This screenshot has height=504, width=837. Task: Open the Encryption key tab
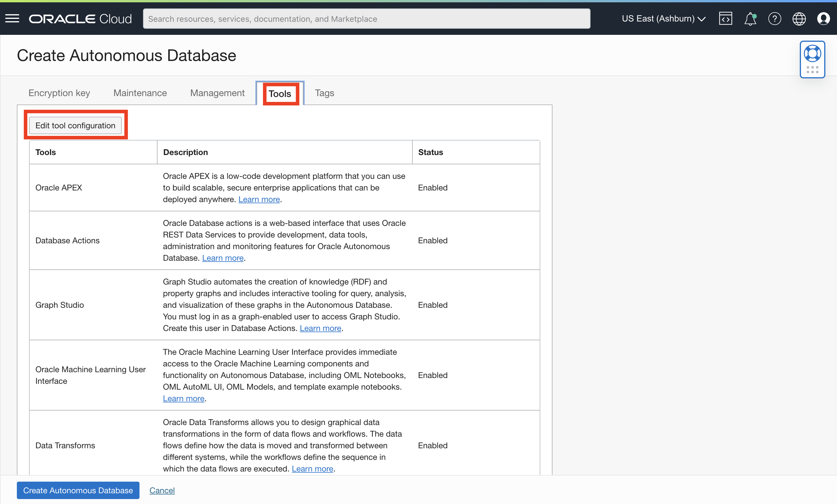point(59,93)
